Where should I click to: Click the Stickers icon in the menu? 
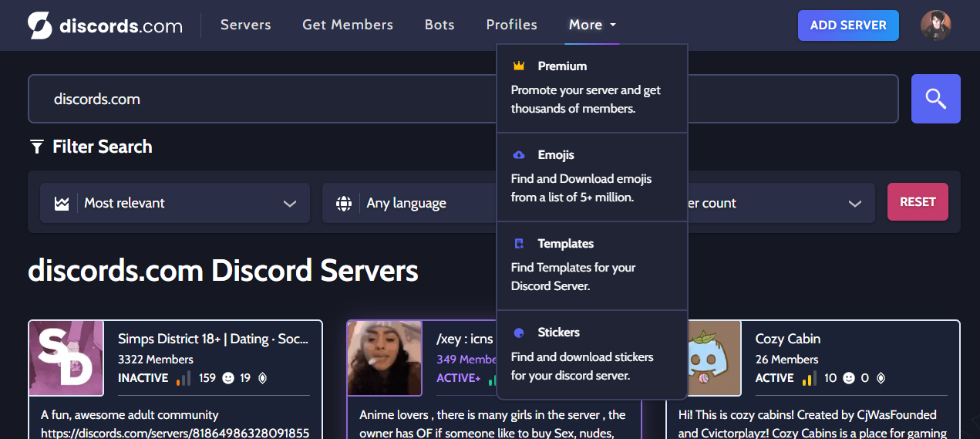pyautogui.click(x=519, y=333)
